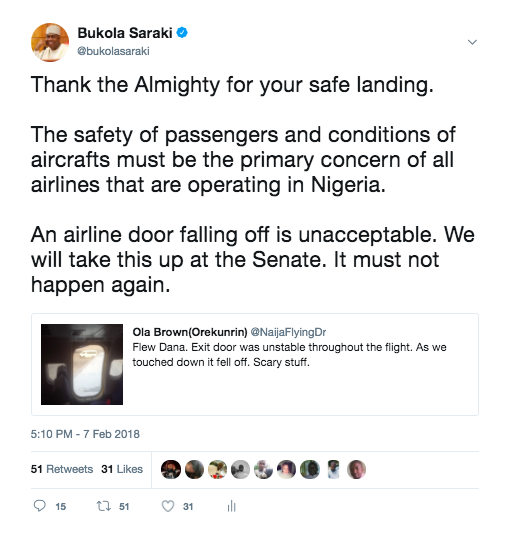Click the first liker avatar
Screen dimensions: 508x535
click(x=171, y=469)
